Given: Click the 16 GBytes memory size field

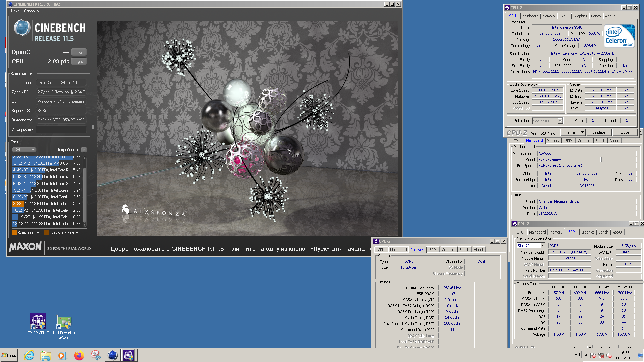Looking at the screenshot, I should (x=408, y=267).
